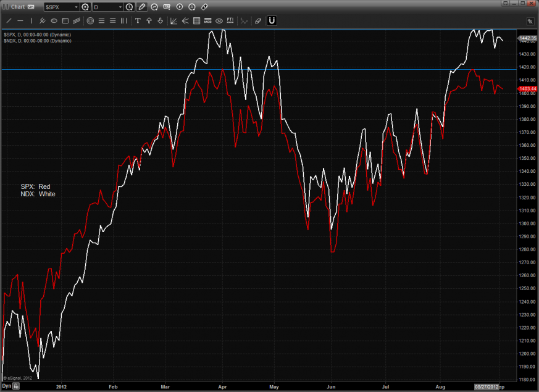Click the pop-out window button
Image resolution: width=539 pixels, height=392 pixels.
(x=505, y=3)
